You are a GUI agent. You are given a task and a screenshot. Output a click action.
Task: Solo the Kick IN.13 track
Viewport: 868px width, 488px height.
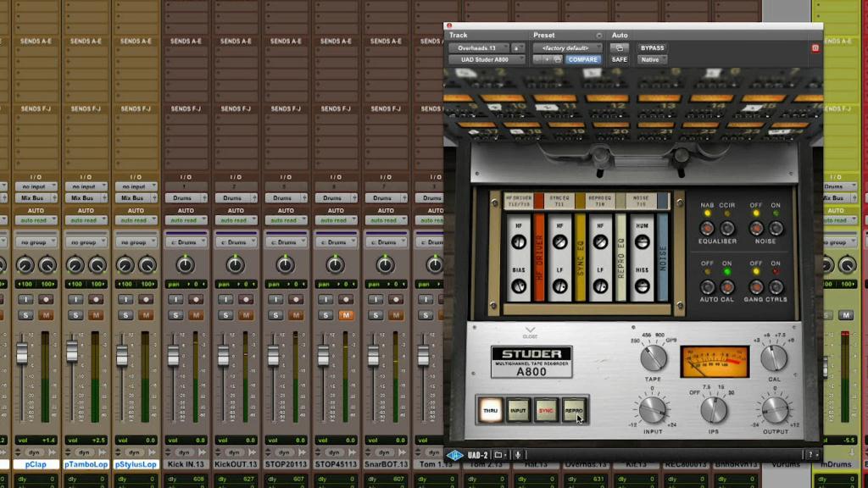175,315
